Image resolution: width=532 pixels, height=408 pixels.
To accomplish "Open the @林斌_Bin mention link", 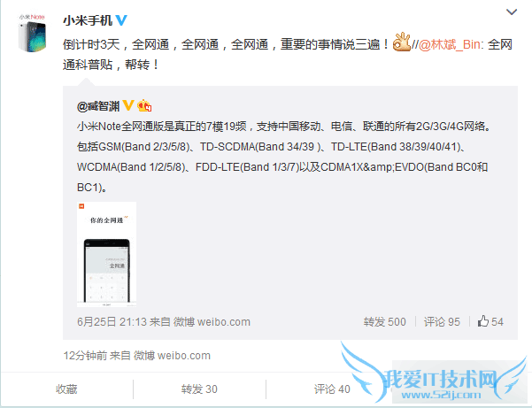I will coord(449,44).
